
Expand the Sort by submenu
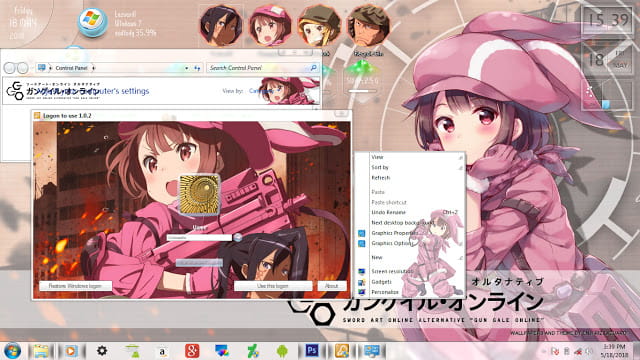(x=460, y=167)
